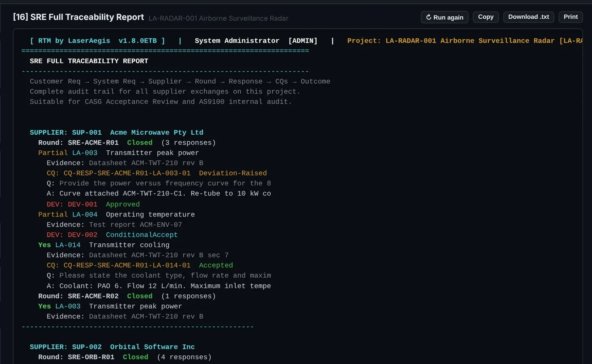The image size is (592, 364).
Task: Copy the report with the Copy button
Action: pos(486,17)
